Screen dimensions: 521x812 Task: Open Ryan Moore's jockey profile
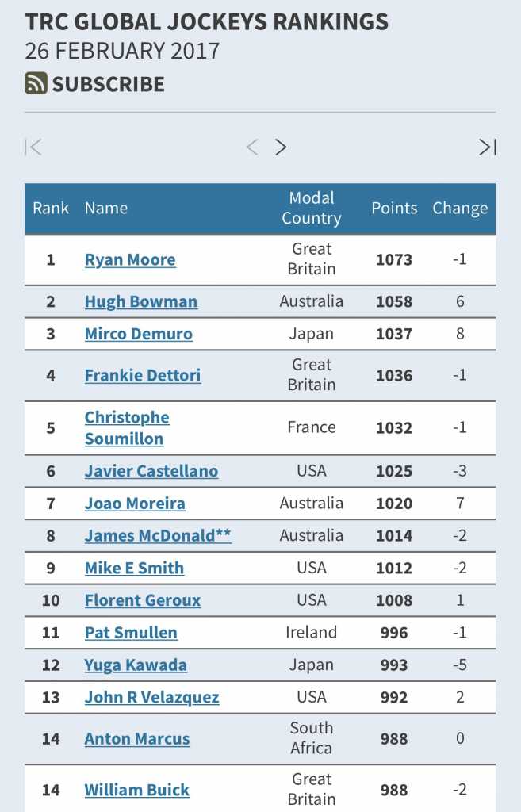(x=130, y=259)
